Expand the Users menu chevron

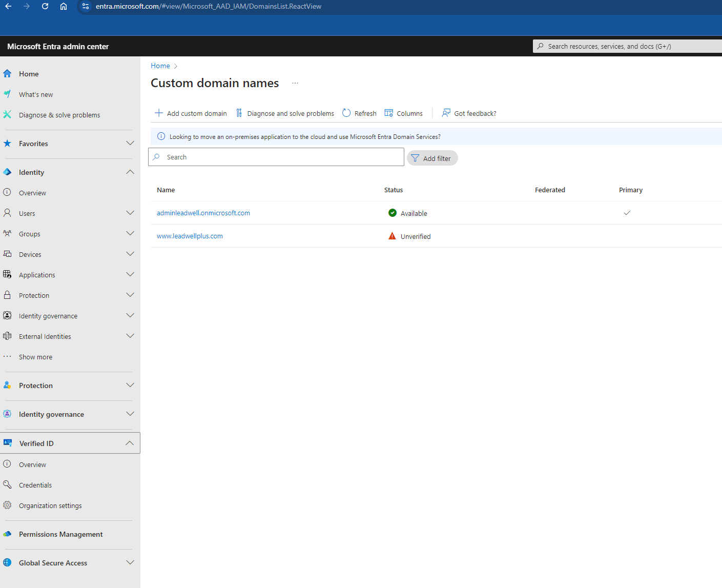(x=130, y=213)
